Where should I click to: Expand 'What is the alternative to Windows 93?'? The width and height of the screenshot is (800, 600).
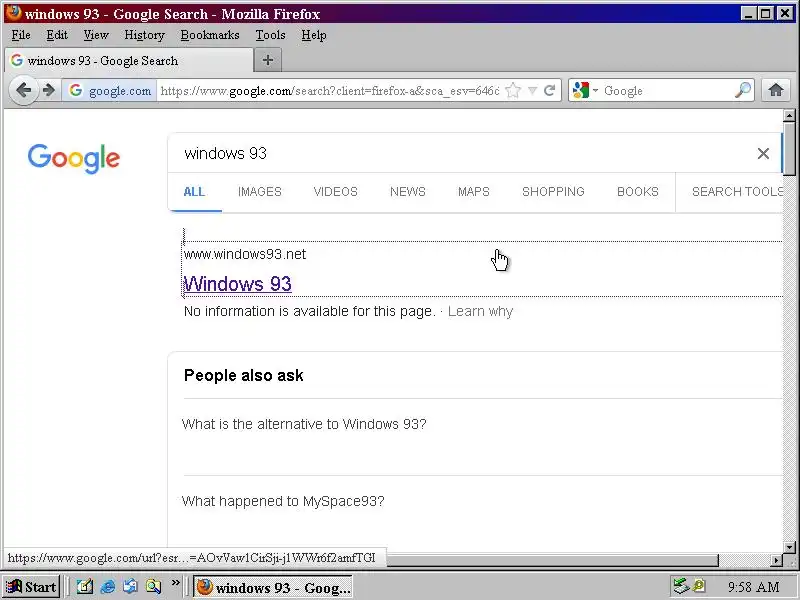(304, 424)
